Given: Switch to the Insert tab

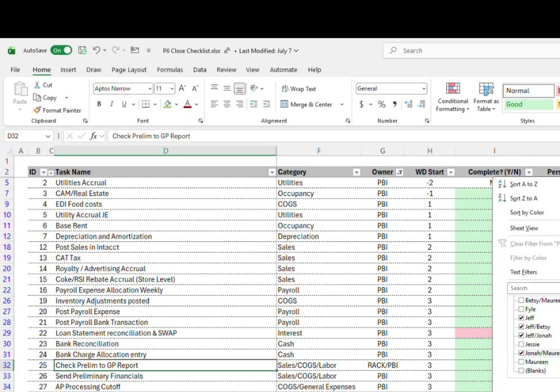Looking at the screenshot, I should [x=68, y=70].
